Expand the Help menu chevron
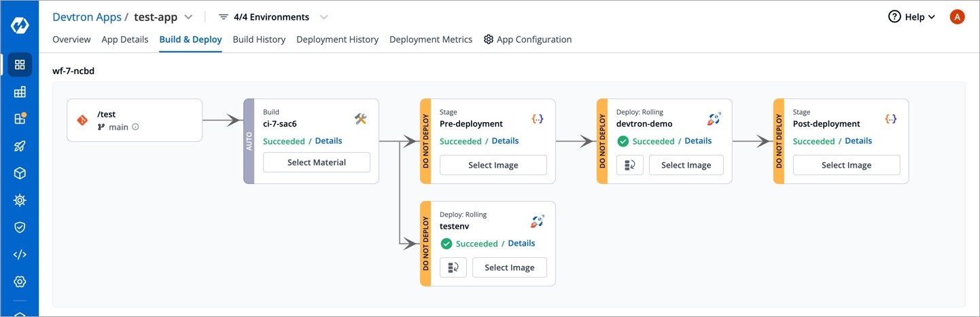The height and width of the screenshot is (317, 980). 932,17
